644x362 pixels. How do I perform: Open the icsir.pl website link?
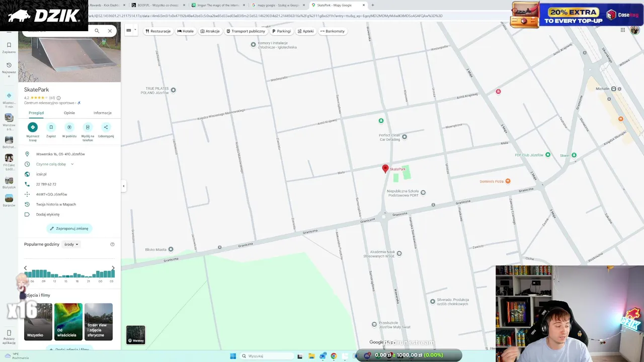(41, 174)
